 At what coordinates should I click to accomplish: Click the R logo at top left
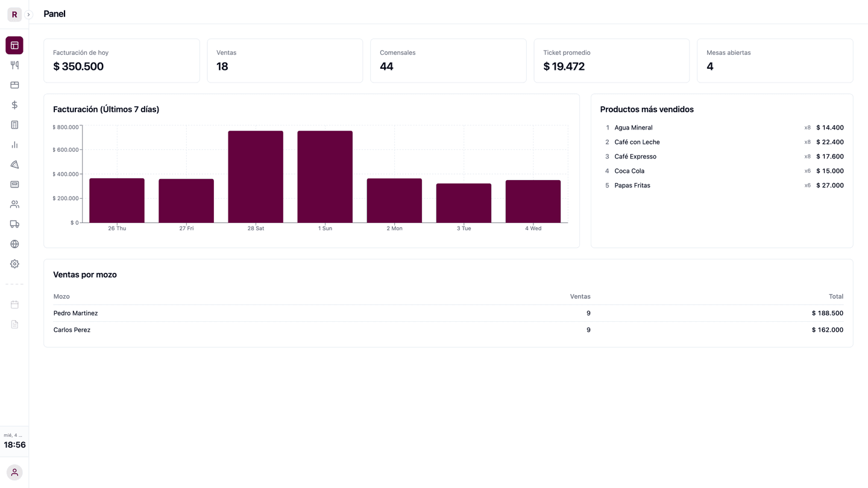tap(14, 14)
